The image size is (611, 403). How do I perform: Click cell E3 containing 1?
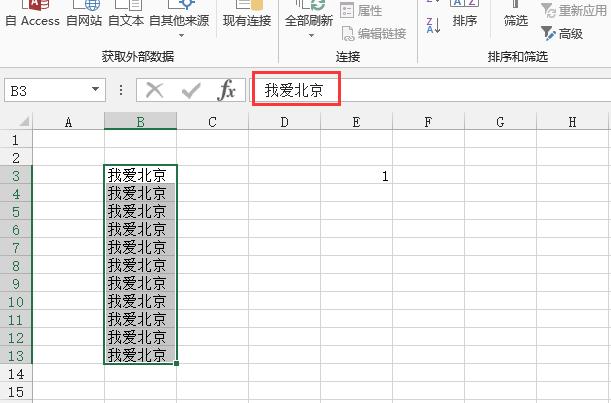pyautogui.click(x=356, y=175)
